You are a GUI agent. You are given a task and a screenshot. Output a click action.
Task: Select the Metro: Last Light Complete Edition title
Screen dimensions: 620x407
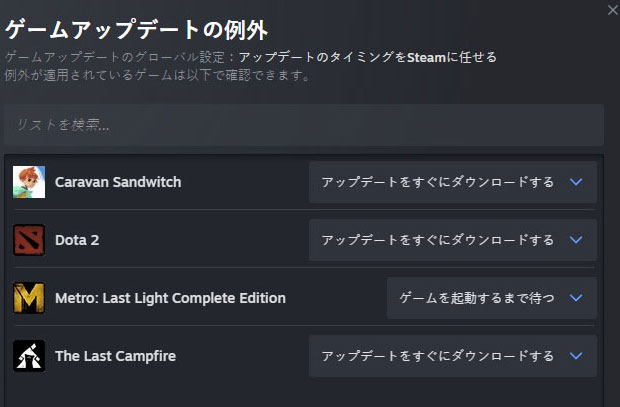170,298
